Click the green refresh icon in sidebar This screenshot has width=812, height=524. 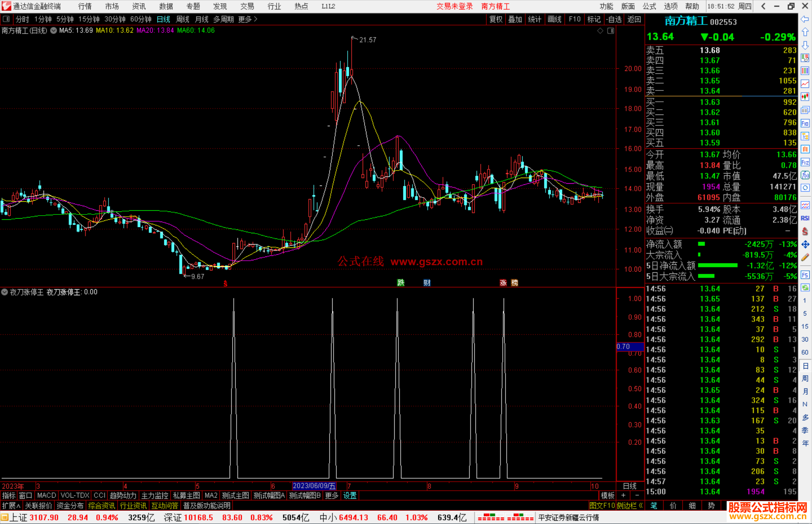pos(805,288)
